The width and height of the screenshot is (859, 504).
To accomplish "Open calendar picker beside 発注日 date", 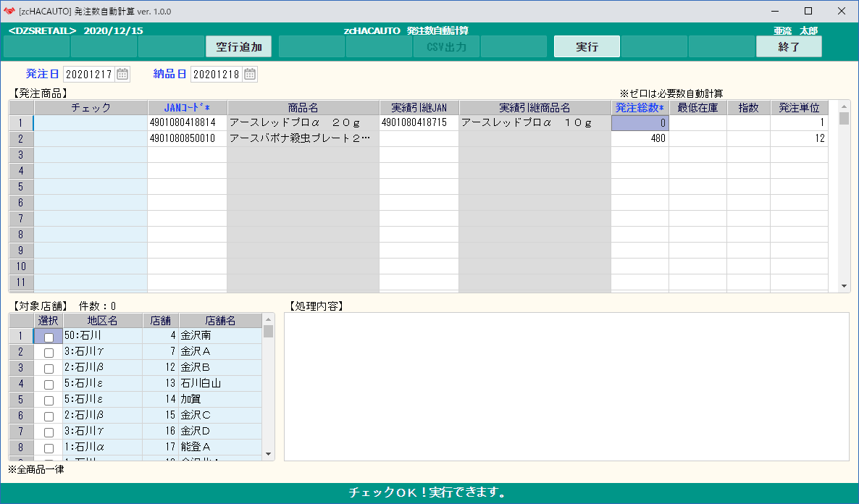I will click(122, 74).
